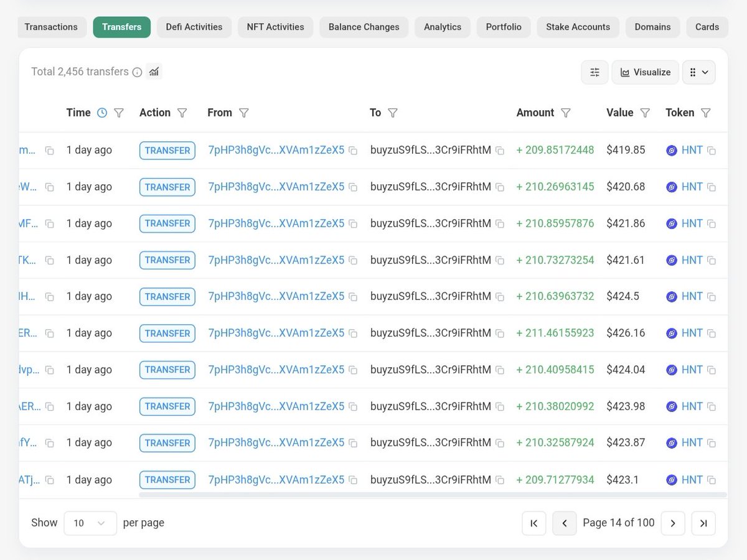Click To address in $421.61 row
747x560 pixels.
pyautogui.click(x=431, y=260)
